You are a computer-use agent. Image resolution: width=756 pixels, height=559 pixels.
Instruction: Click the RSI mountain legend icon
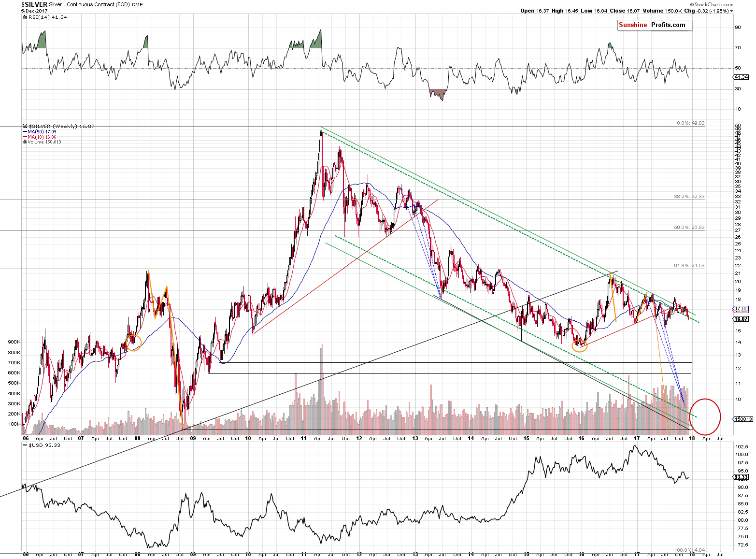point(24,17)
